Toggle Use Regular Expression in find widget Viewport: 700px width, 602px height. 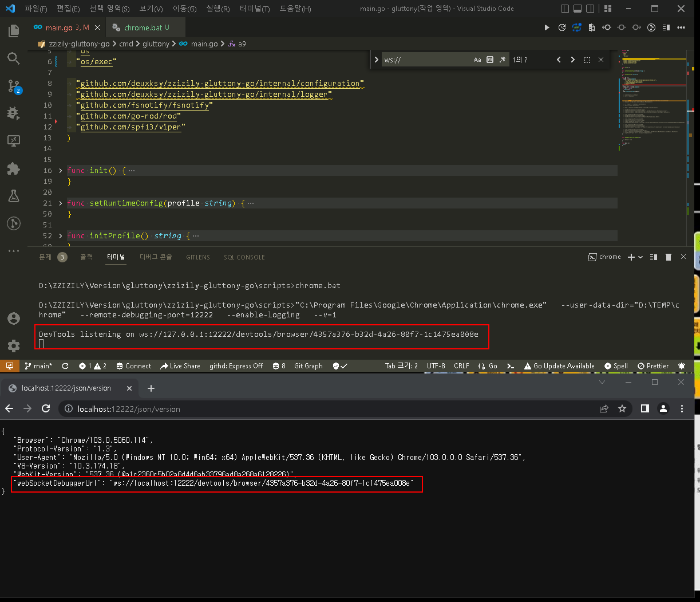click(x=503, y=60)
